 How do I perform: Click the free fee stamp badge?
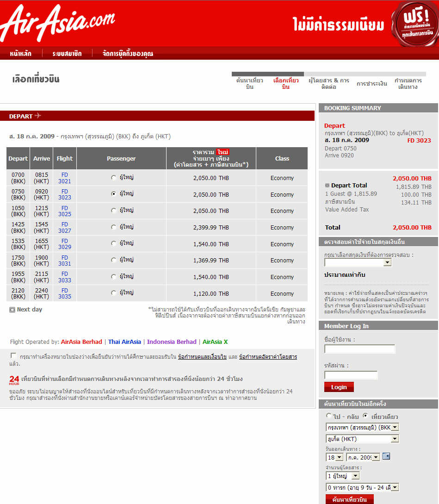tap(415, 24)
